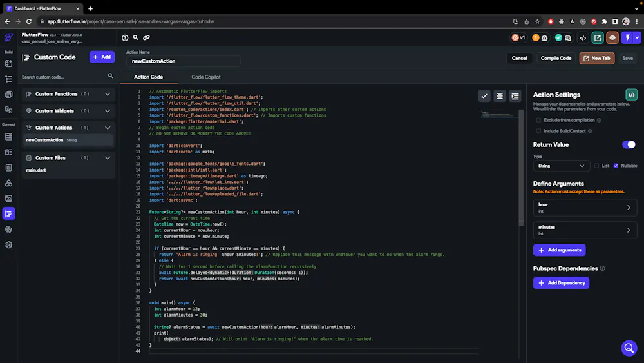Open the Firestore database icon under Connect
The width and height of the screenshot is (644, 363).
pyautogui.click(x=8, y=137)
